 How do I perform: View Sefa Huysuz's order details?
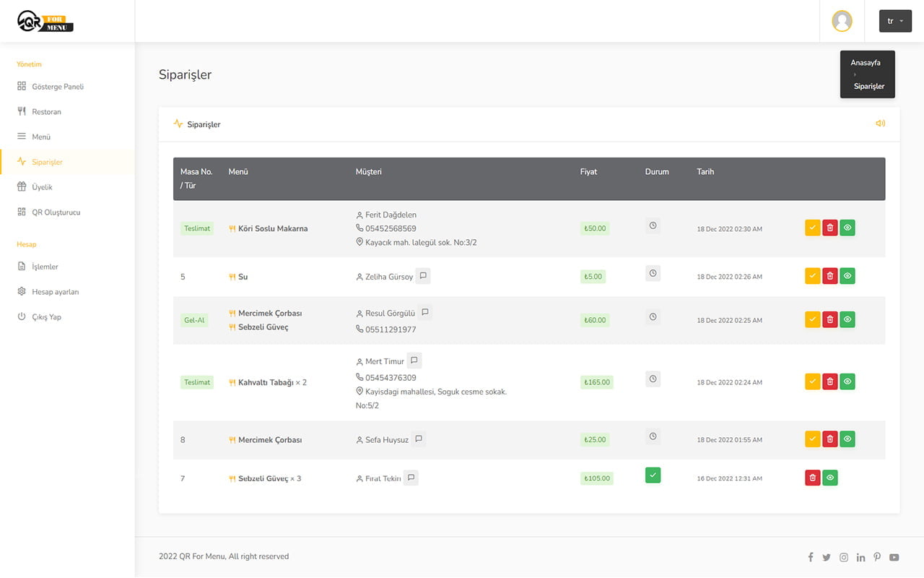847,439
